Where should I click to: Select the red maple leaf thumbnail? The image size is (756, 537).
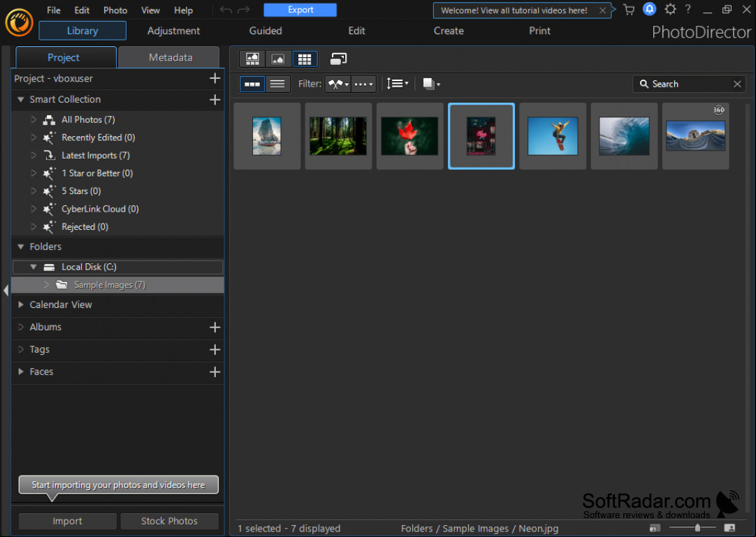point(410,136)
